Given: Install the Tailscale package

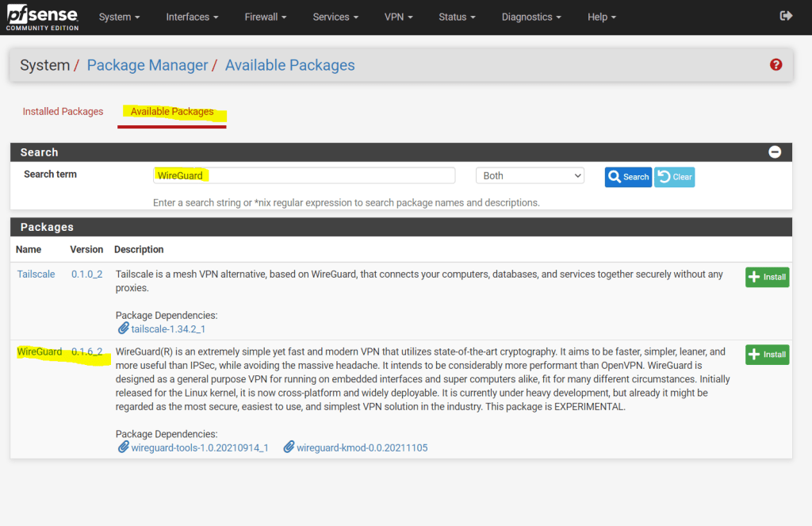Looking at the screenshot, I should coord(767,277).
